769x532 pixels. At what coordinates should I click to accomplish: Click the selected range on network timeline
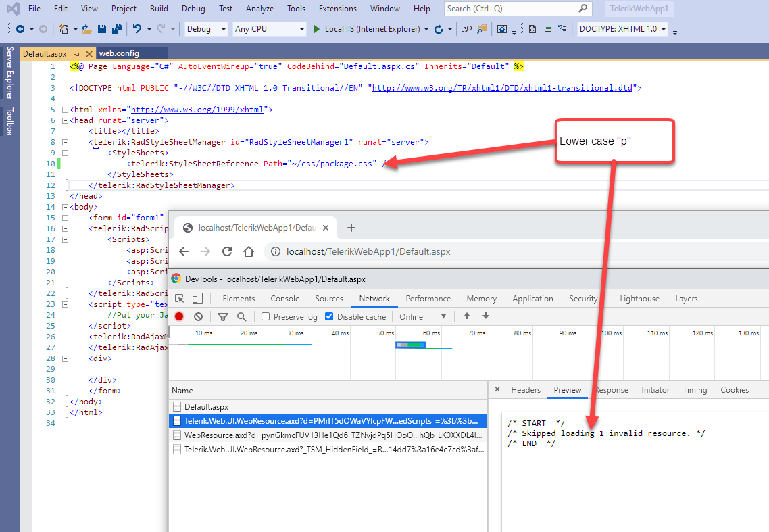coord(410,345)
